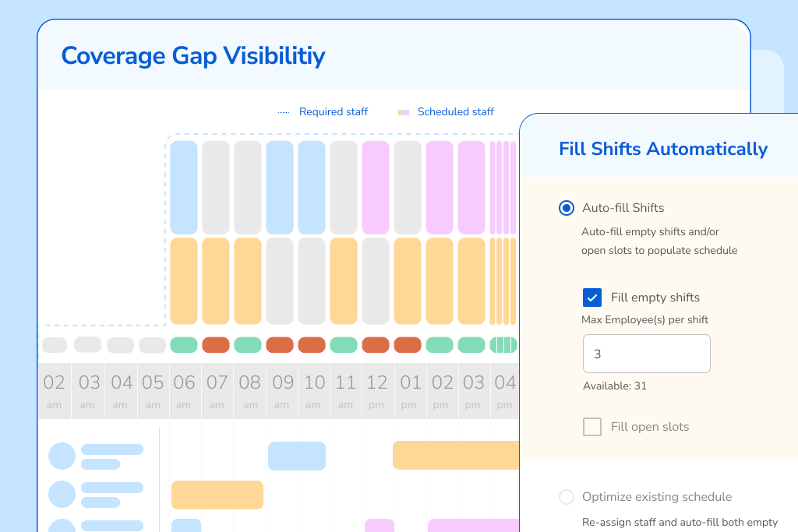Click the second employee avatar circle
798x532 pixels.
(x=62, y=494)
